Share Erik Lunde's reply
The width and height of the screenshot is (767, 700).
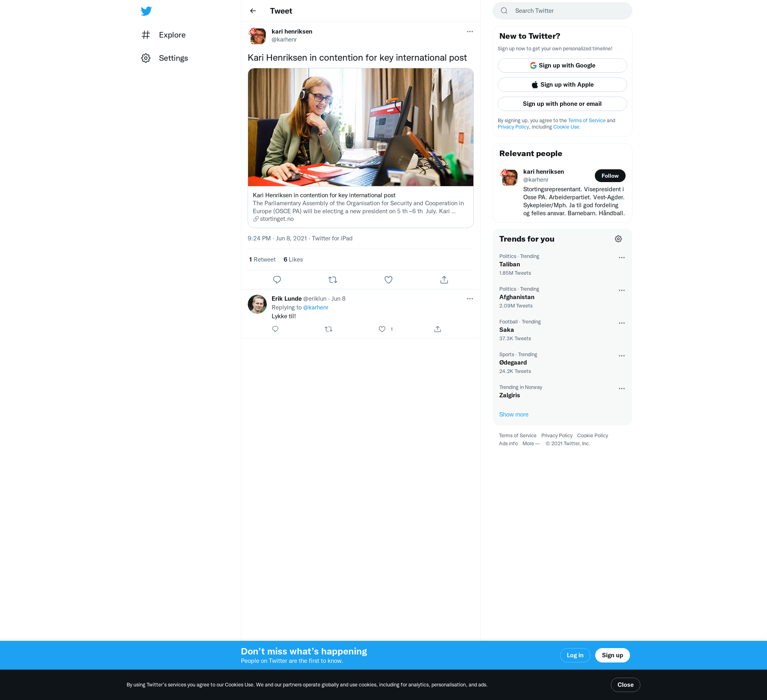(x=438, y=329)
